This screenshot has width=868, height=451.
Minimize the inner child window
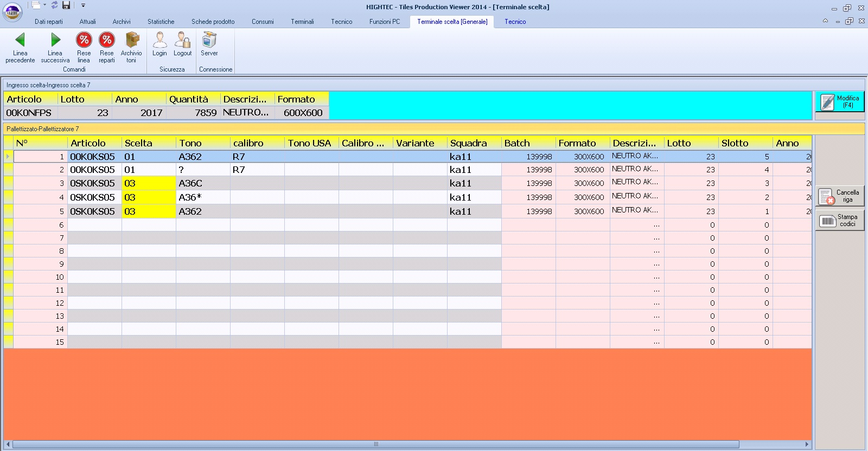838,21
